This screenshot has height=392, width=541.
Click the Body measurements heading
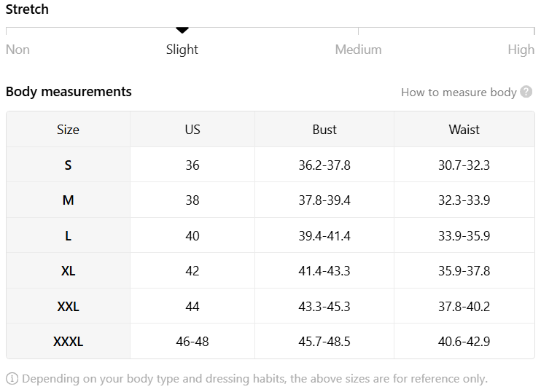(x=69, y=92)
